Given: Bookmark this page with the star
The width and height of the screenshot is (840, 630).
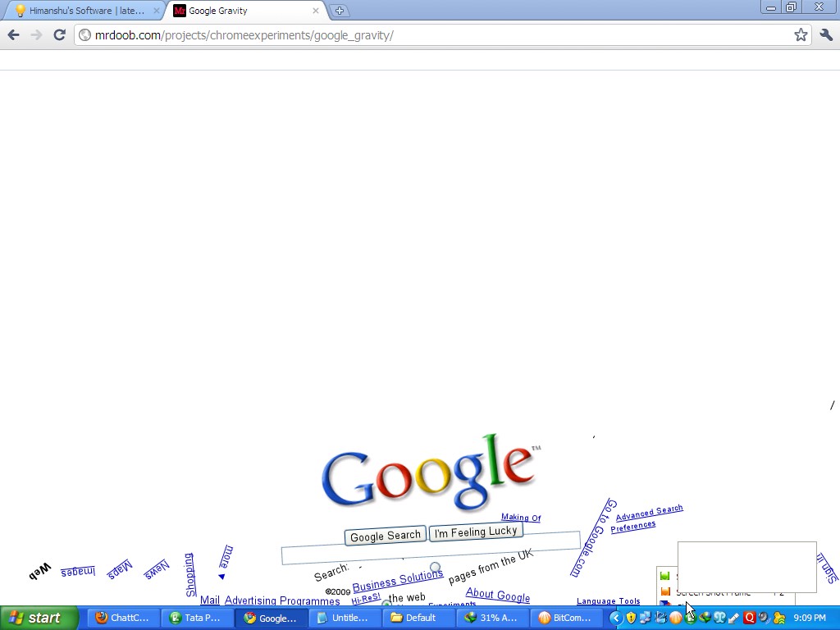Looking at the screenshot, I should pyautogui.click(x=801, y=35).
